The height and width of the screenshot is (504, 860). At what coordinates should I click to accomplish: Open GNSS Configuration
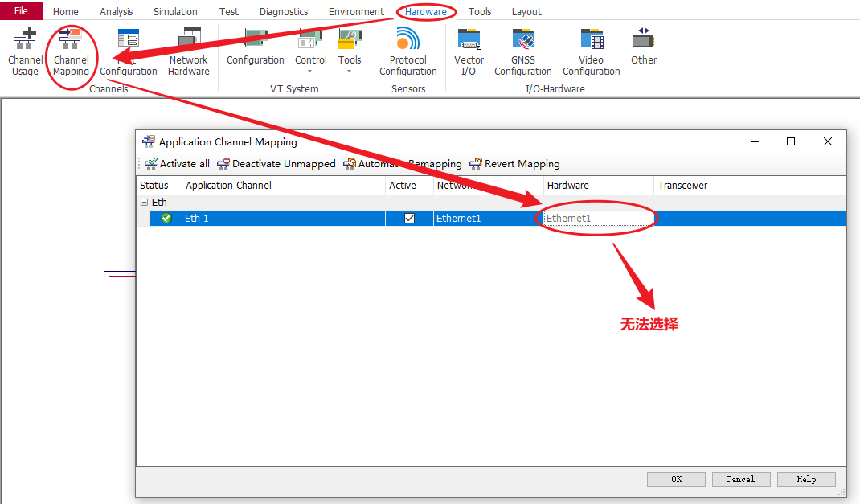522,51
